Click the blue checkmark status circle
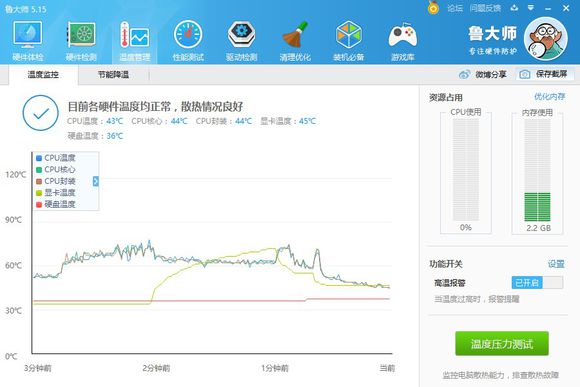Viewport: 580px width, 387px height. (41, 113)
